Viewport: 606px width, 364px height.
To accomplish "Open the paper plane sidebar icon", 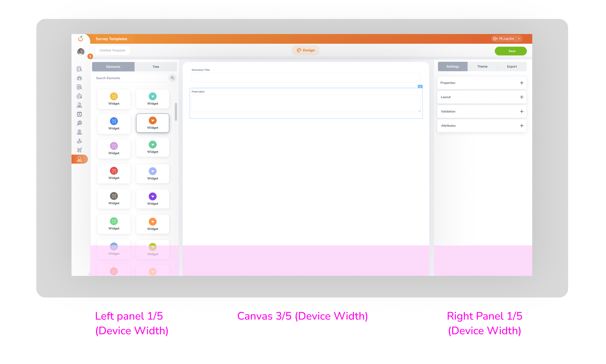I will [x=79, y=150].
